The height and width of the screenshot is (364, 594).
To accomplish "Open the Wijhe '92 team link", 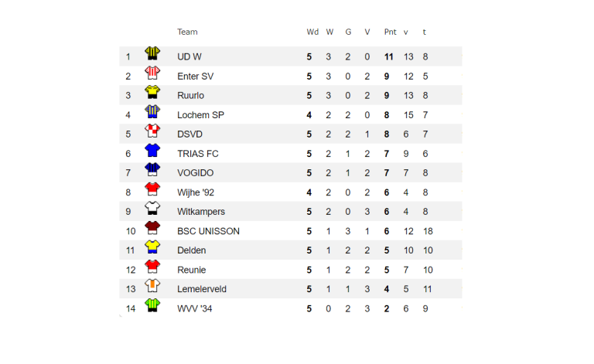I will (x=196, y=192).
